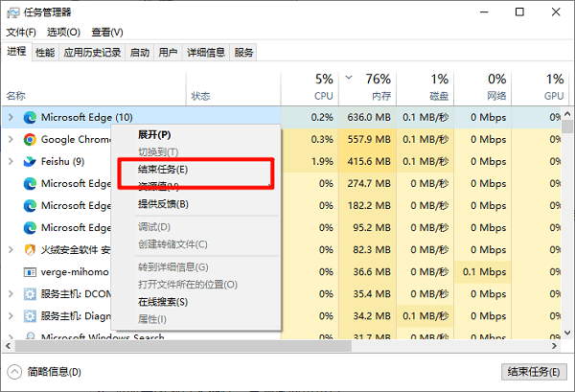The image size is (575, 392).
Task: Expand the 火绒安全软件 process group
Action: 11,250
